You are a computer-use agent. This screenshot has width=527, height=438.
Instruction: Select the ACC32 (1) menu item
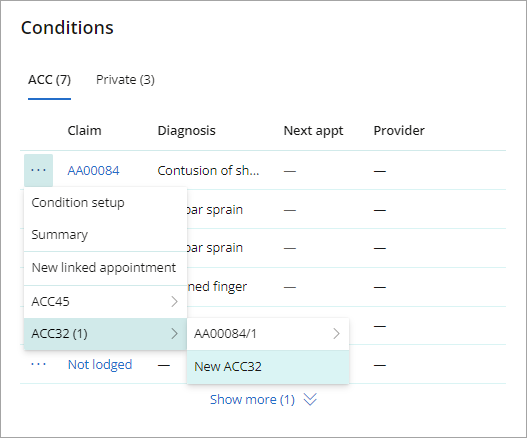pos(106,334)
